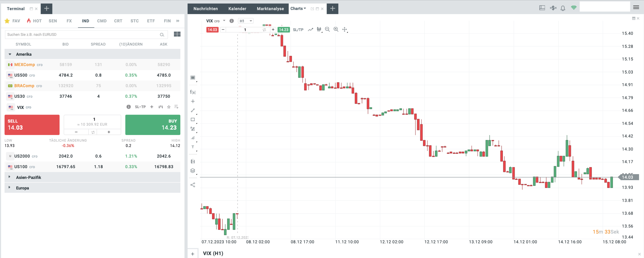644x258 pixels.
Task: Click the red 14.03 sell price on chart
Action: (212, 29)
